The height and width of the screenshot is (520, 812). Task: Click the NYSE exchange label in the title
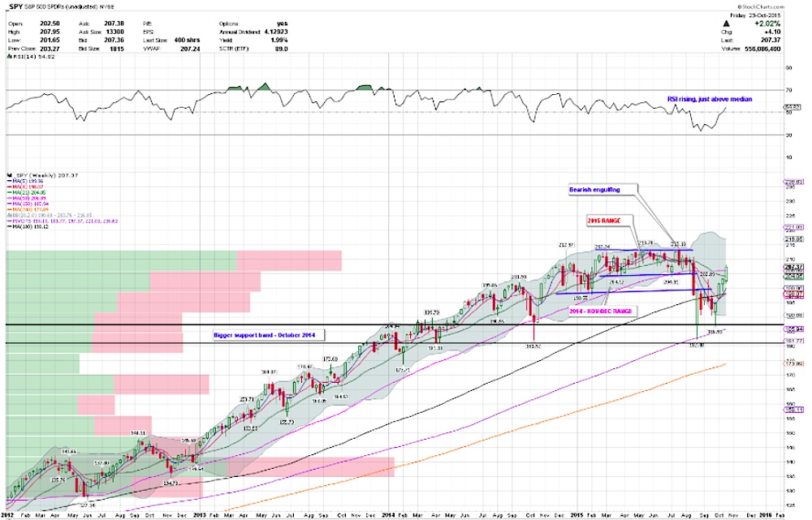106,6
